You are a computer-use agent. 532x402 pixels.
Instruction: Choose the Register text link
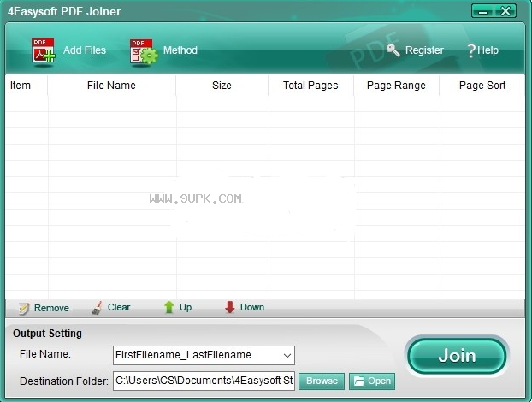[424, 50]
